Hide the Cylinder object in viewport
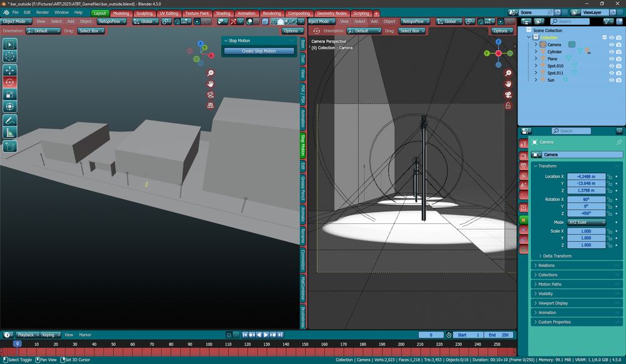Viewport: 626px width, 364px height. click(611, 52)
